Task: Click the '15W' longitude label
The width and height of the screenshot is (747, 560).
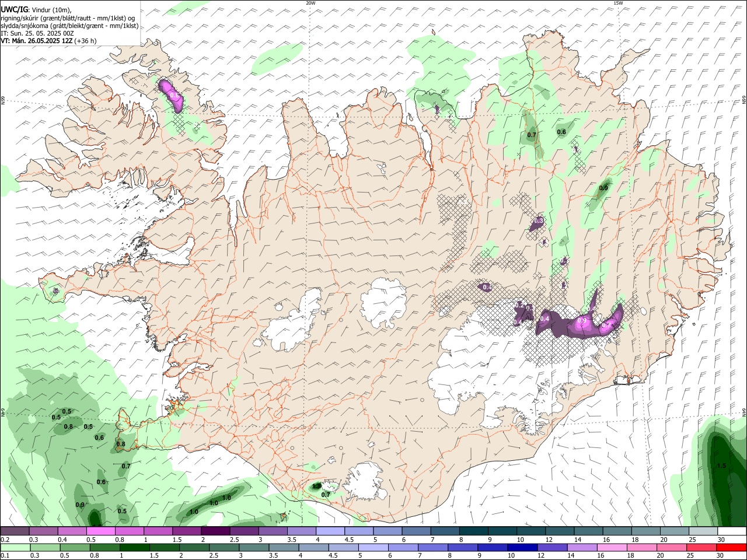Action: (617, 2)
